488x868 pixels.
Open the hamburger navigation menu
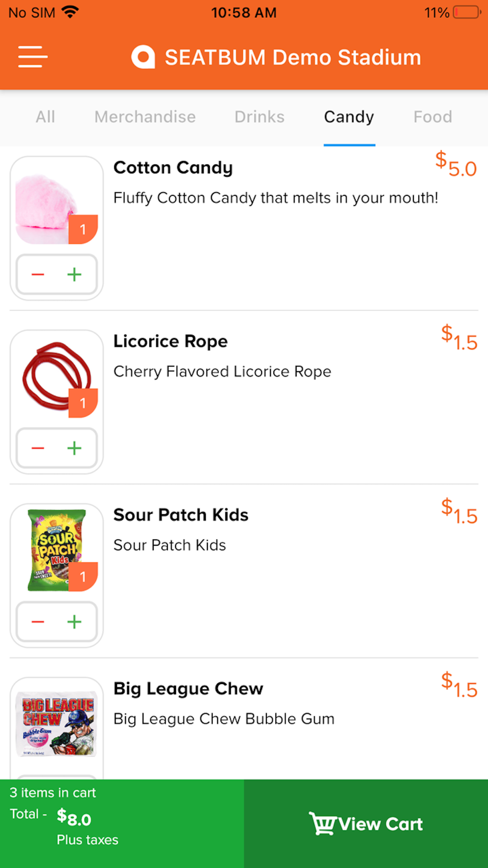[x=33, y=57]
